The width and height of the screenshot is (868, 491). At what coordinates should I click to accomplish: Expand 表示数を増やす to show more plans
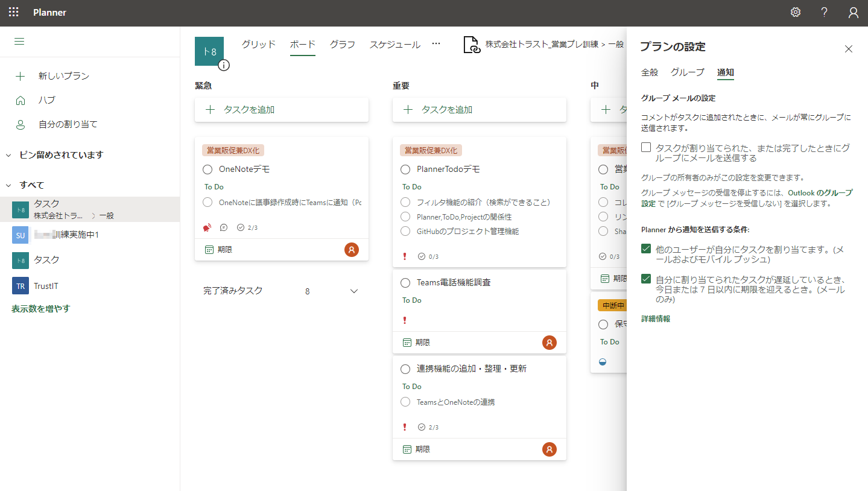tap(41, 309)
